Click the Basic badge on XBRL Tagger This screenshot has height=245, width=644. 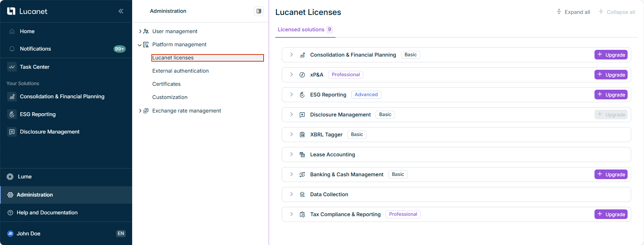[x=357, y=135]
